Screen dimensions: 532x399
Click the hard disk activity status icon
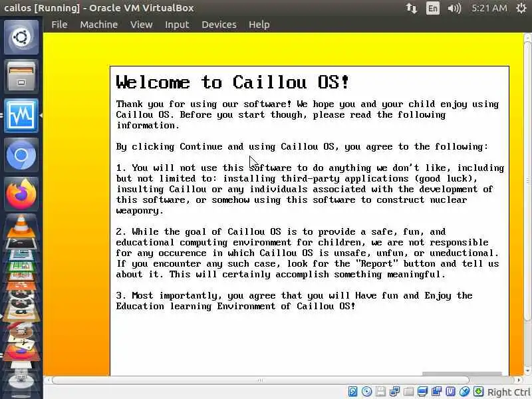352,392
